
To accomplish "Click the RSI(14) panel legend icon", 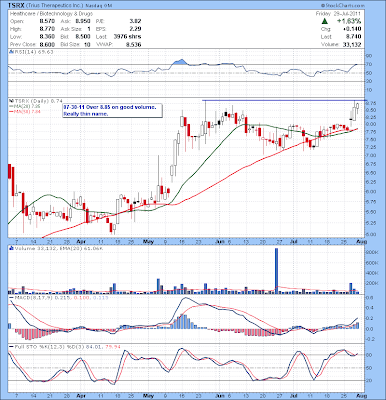I will pyautogui.click(x=10, y=52).
